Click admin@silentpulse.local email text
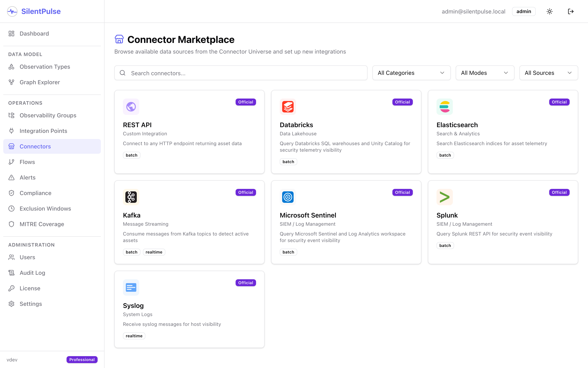This screenshot has width=588, height=368. (x=473, y=11)
